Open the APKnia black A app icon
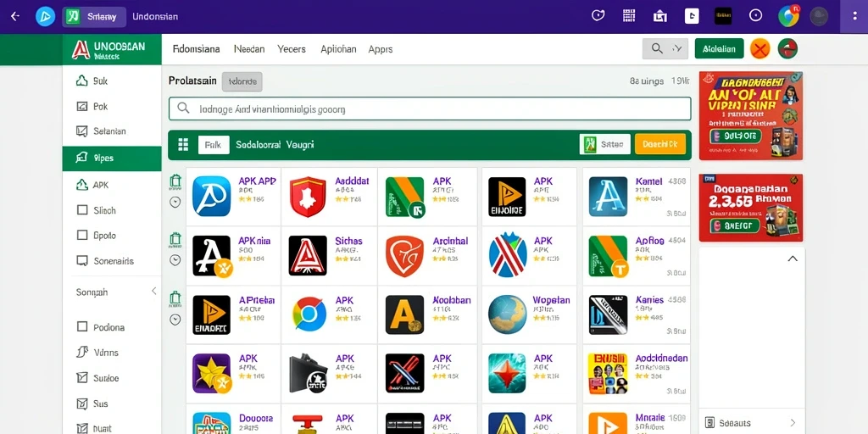The width and height of the screenshot is (868, 434). point(212,256)
